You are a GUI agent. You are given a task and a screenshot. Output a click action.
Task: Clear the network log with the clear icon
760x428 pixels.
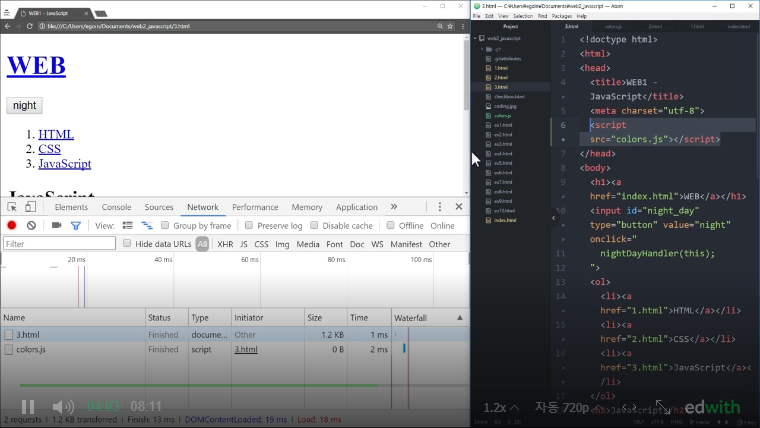(x=32, y=225)
